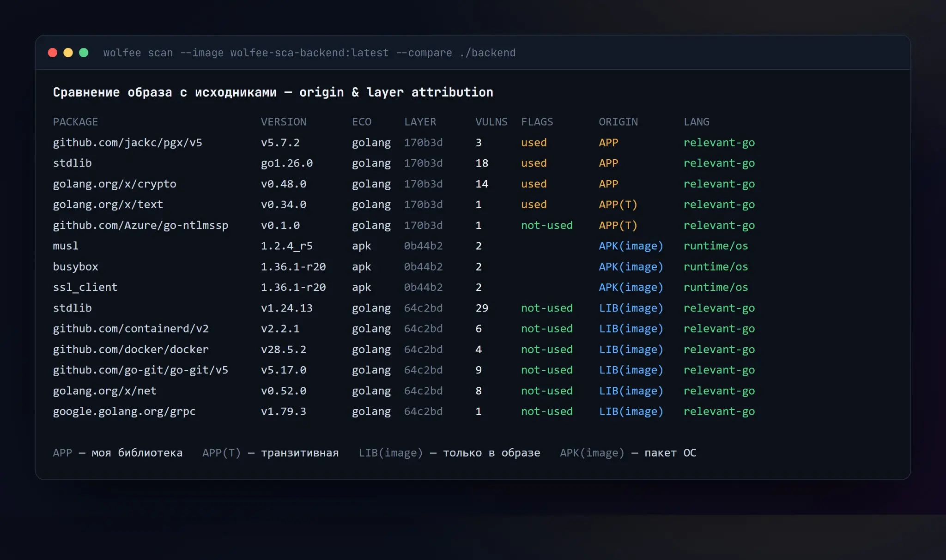Click eco 'apk' of musl row
The height and width of the screenshot is (560, 946).
(x=362, y=246)
